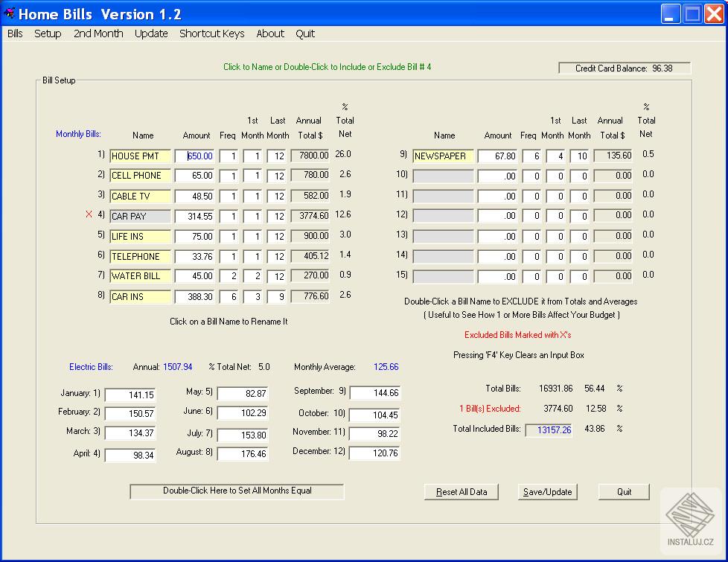Click the red X marker beside bill 4
Image resolution: width=728 pixels, height=562 pixels.
tap(89, 215)
